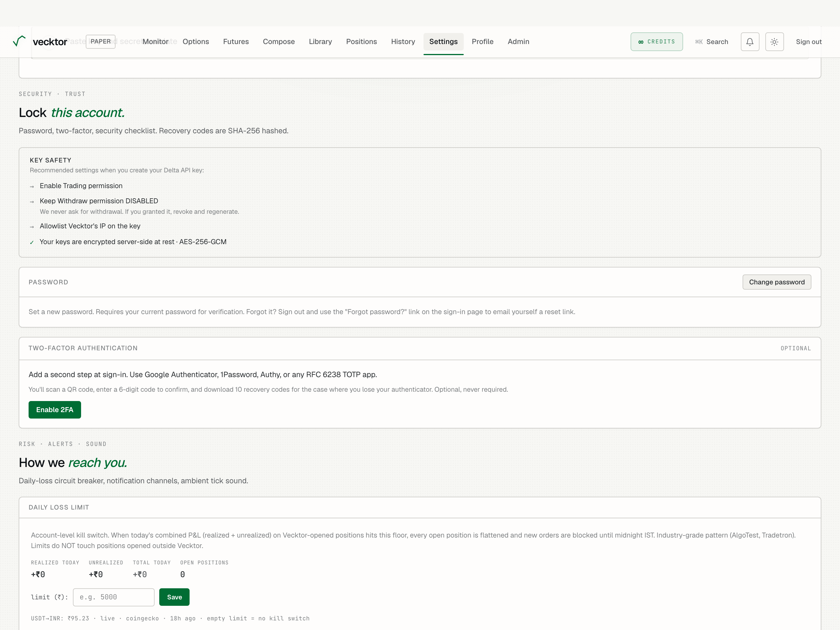Click 'RISK · ALERTS · SOUND' eyebrow text

coord(63,444)
